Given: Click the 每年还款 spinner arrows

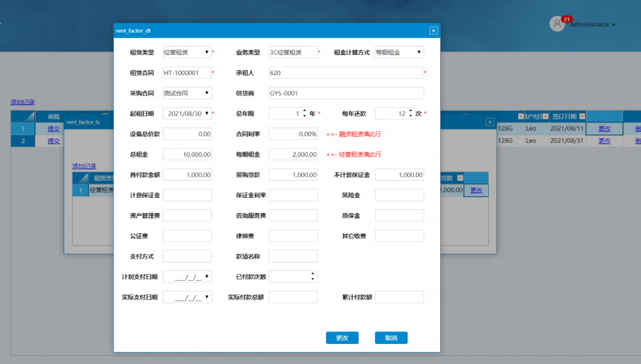Looking at the screenshot, I should (410, 114).
